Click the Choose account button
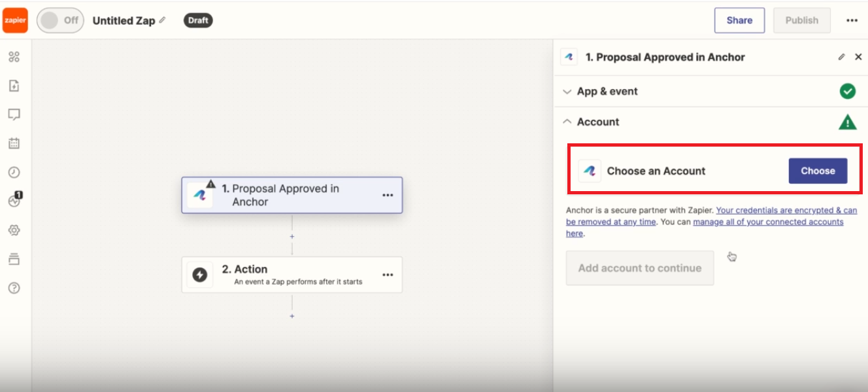The image size is (868, 392). [x=818, y=171]
